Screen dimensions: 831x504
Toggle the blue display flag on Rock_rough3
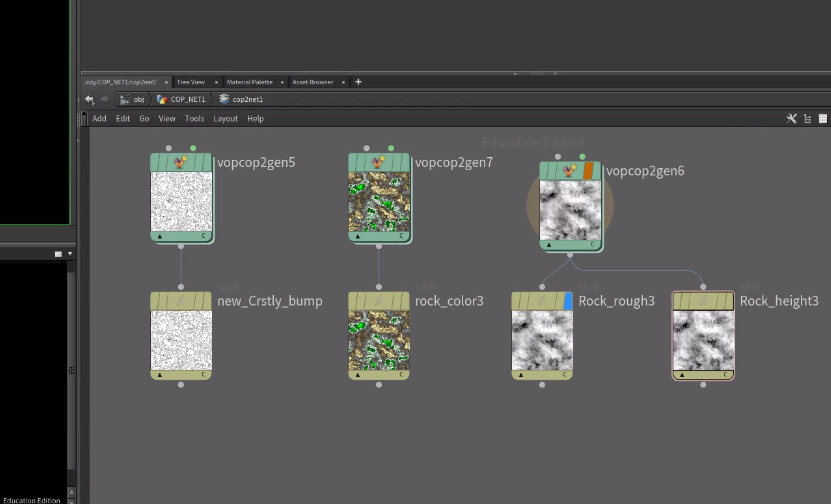click(568, 300)
